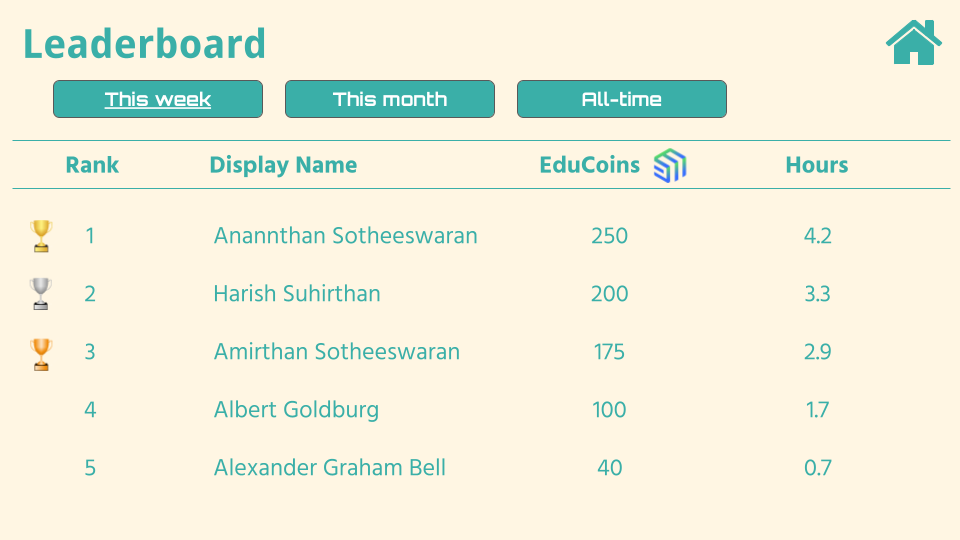Click the gold trophy for rank 1
Viewport: 960px width, 540px height.
pyautogui.click(x=41, y=236)
